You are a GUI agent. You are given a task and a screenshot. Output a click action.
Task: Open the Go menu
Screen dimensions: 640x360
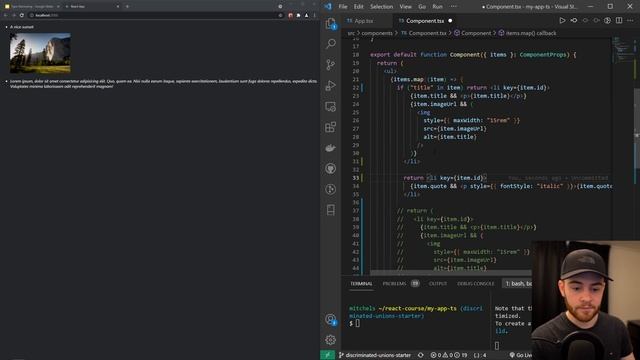[422, 7]
